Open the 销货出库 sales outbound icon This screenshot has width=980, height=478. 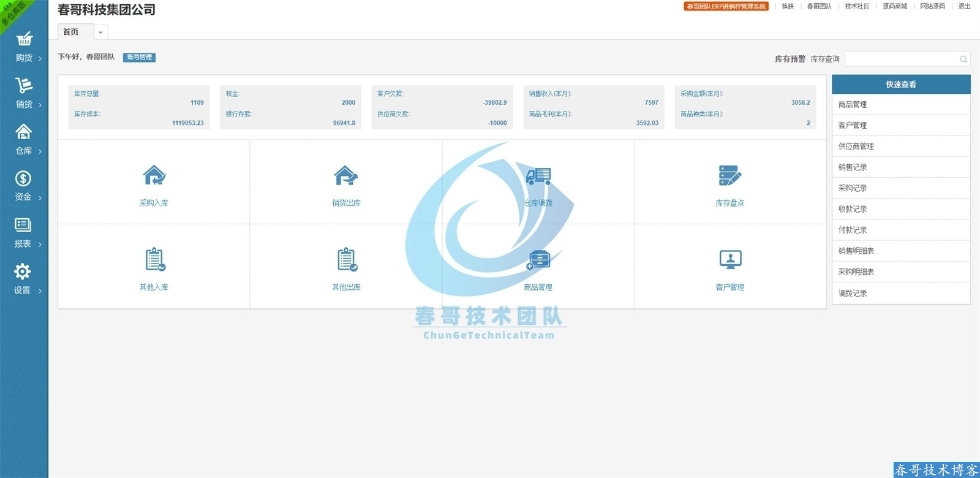pyautogui.click(x=346, y=176)
